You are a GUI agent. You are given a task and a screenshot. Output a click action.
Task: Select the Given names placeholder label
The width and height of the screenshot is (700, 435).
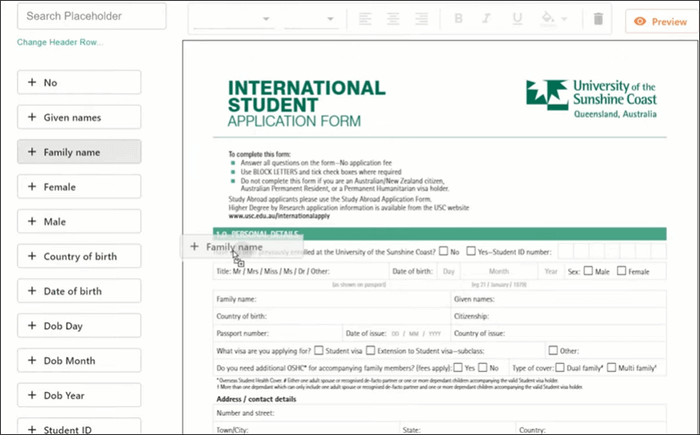tap(72, 117)
